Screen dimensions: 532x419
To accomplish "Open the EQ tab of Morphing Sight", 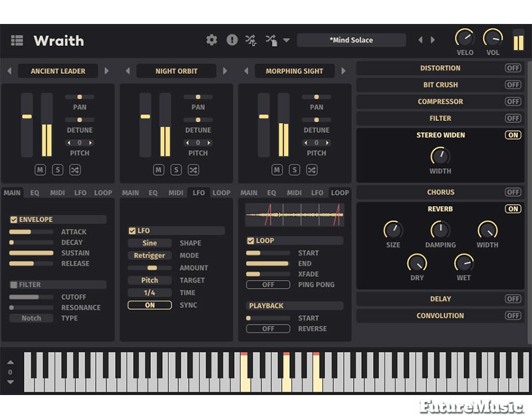I will (x=271, y=193).
